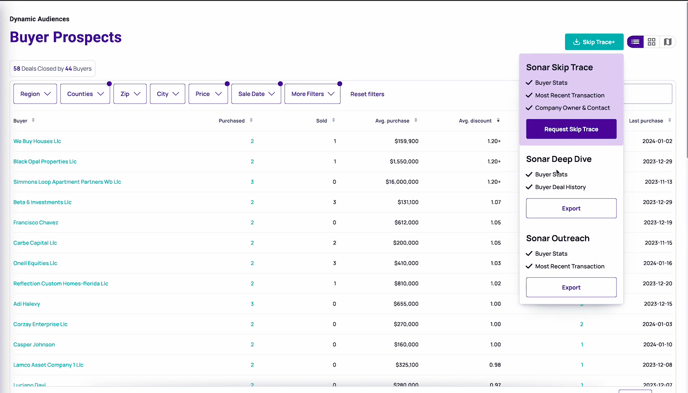Sort by Avg. discount column arrow
The height and width of the screenshot is (393, 688).
point(498,120)
